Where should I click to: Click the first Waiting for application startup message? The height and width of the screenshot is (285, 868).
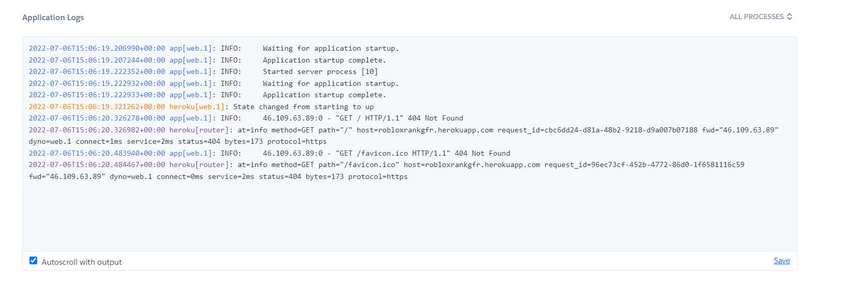click(x=331, y=49)
